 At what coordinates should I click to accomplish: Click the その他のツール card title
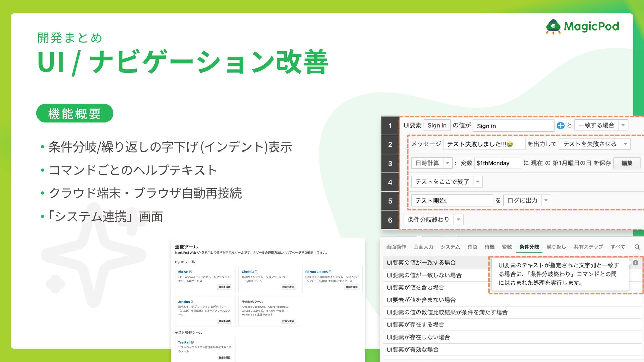252,302
